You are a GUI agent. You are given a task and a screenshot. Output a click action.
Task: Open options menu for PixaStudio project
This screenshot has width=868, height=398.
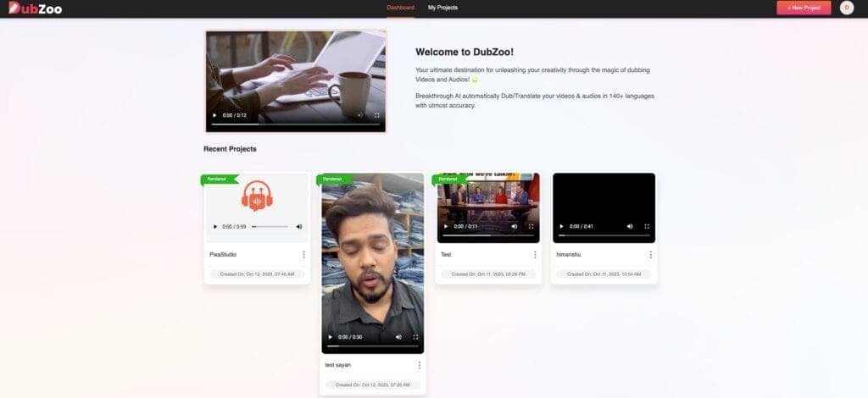(x=303, y=254)
